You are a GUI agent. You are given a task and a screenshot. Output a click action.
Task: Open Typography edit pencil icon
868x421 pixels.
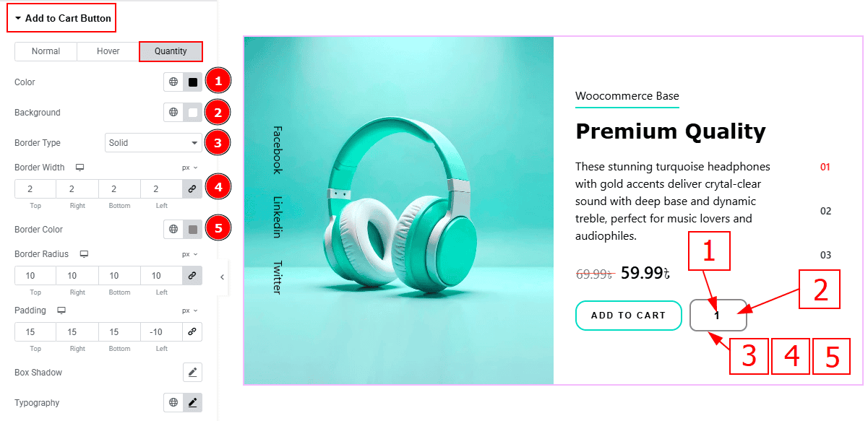192,403
